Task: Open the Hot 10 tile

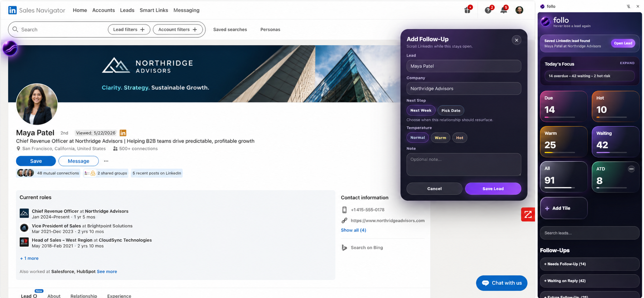Action: [x=615, y=107]
